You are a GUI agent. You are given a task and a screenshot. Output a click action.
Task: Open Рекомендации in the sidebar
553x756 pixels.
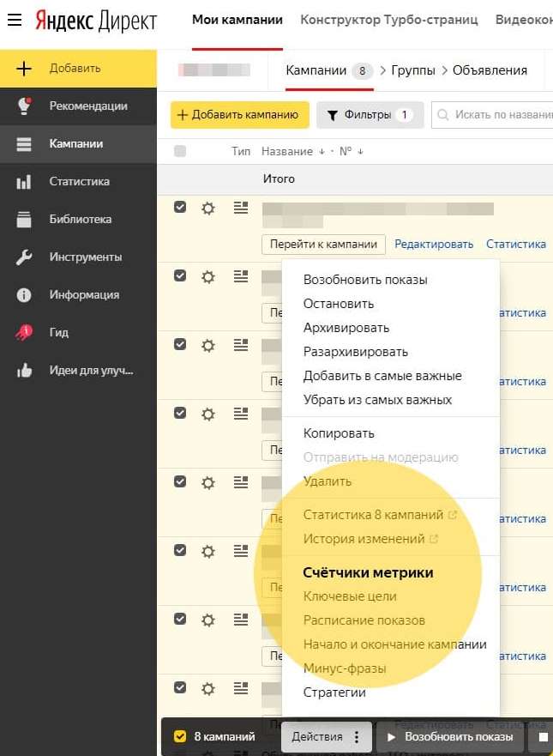pos(79,106)
